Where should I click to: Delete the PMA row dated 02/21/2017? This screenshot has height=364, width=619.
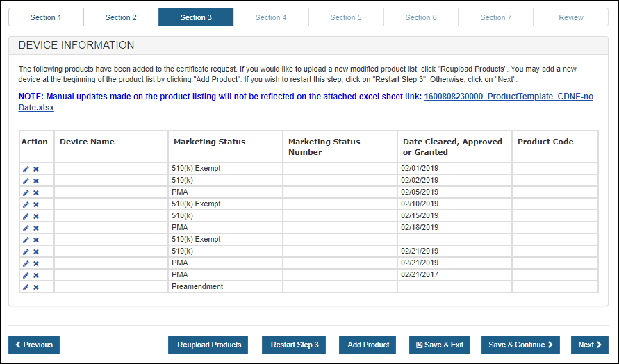pos(36,275)
